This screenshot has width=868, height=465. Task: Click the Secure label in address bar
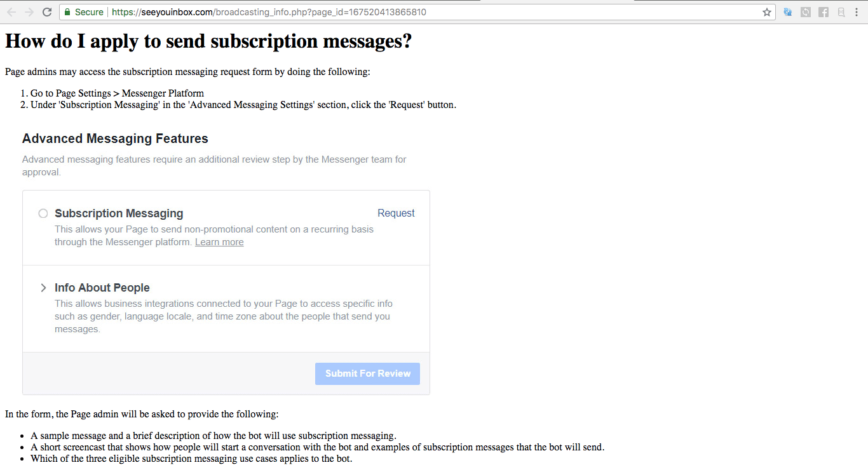pos(89,12)
